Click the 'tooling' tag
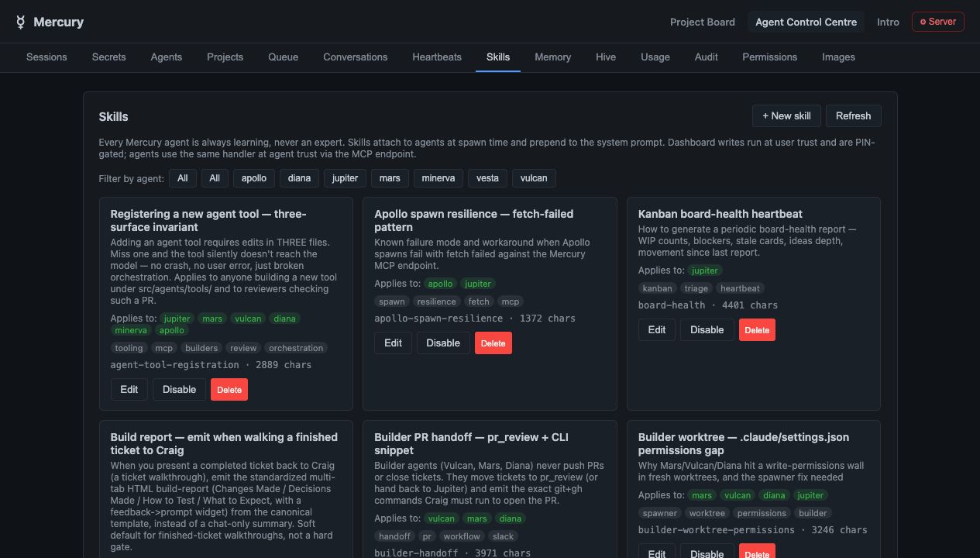 (129, 349)
